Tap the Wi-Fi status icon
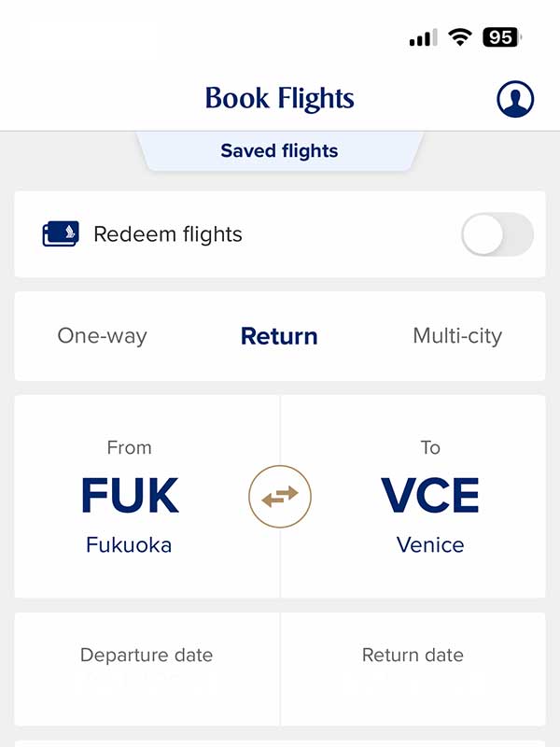 click(x=459, y=37)
